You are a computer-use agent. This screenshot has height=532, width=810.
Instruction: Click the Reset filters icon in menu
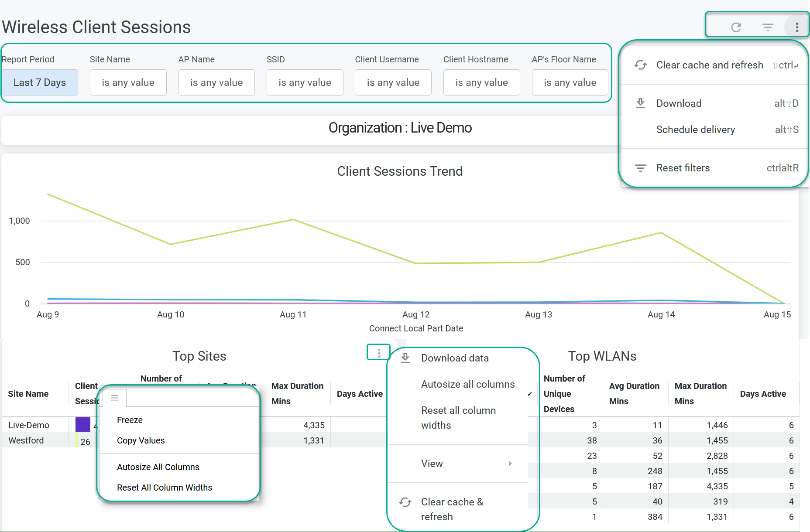tap(640, 168)
